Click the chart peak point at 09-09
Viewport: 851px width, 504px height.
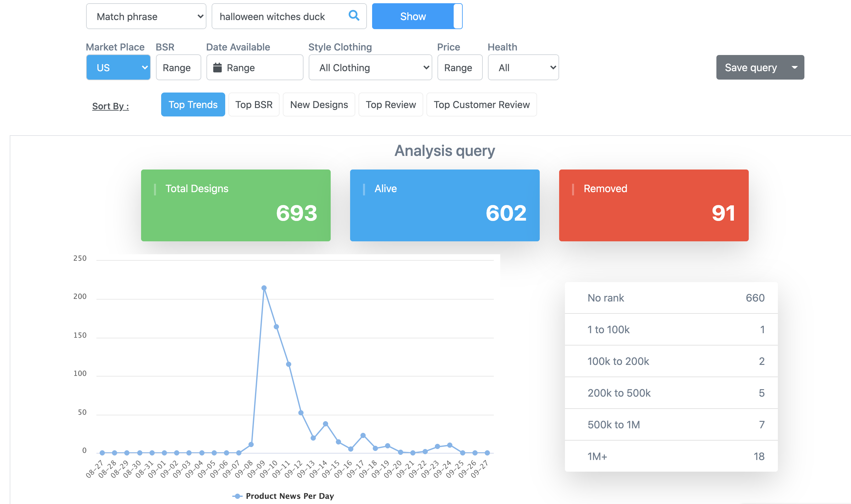pyautogui.click(x=264, y=288)
